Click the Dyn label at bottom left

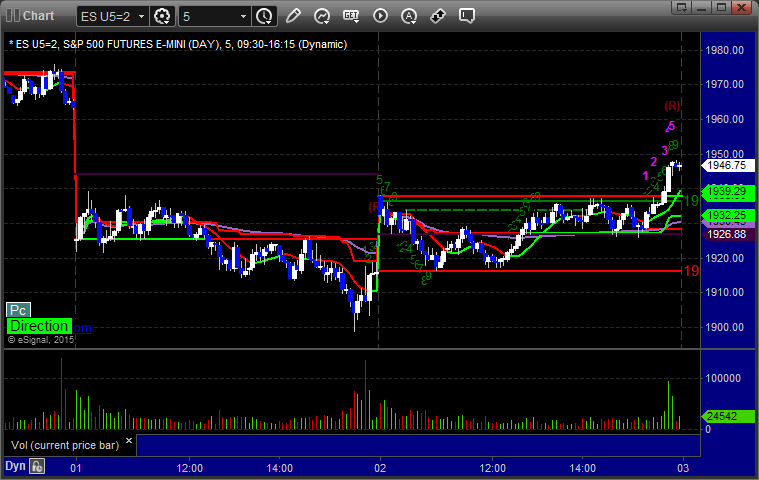pos(15,466)
